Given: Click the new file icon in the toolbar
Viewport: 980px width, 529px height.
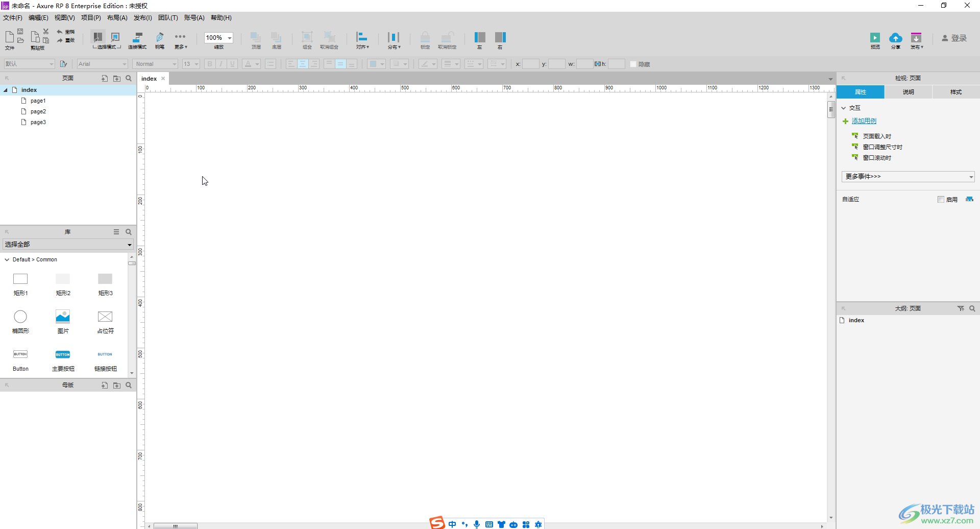Looking at the screenshot, I should 9,37.
